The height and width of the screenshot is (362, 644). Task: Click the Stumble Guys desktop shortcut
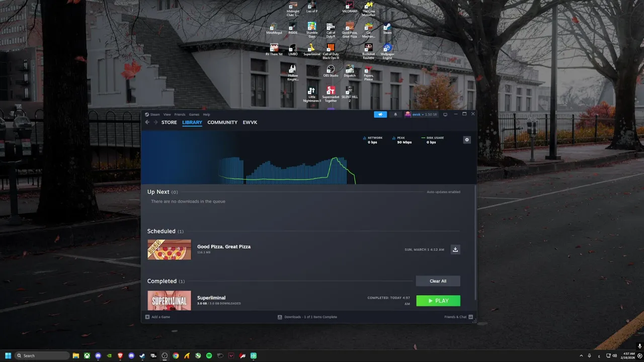pyautogui.click(x=312, y=30)
